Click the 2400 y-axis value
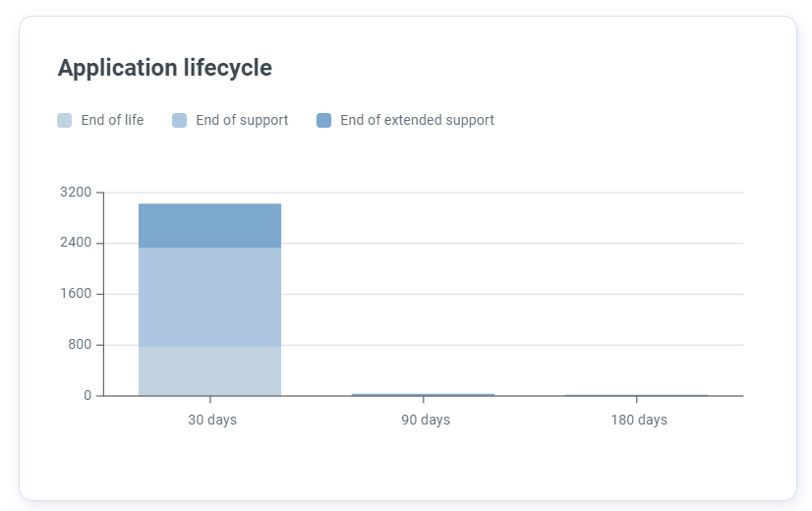 click(76, 243)
